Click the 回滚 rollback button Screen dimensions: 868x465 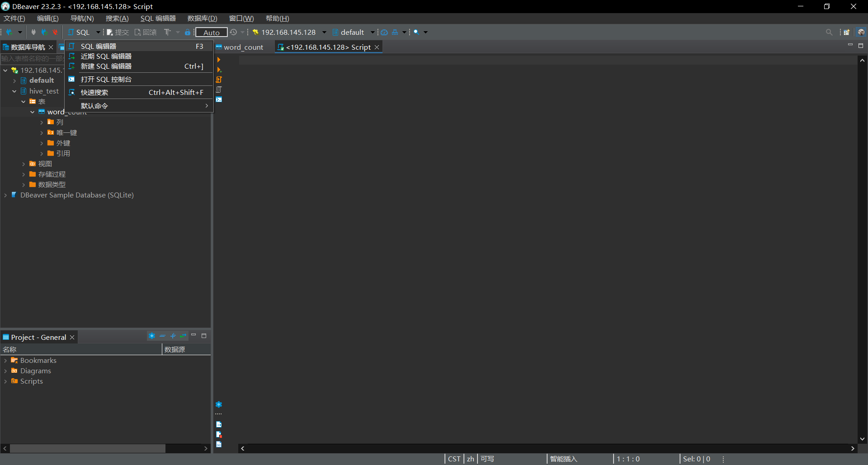146,32
